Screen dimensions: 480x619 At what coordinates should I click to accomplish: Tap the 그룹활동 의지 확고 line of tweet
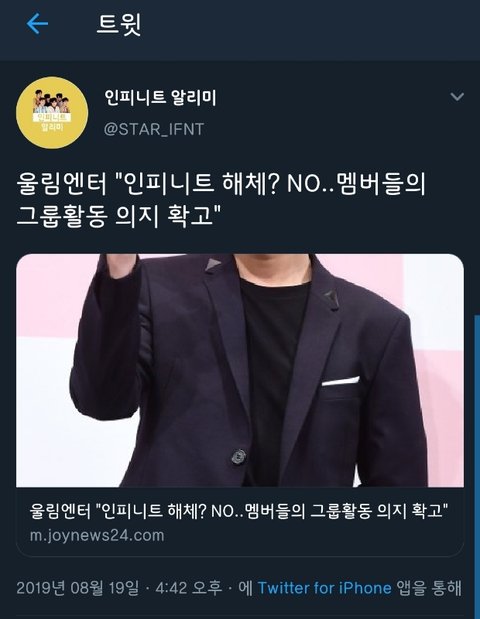(119, 216)
